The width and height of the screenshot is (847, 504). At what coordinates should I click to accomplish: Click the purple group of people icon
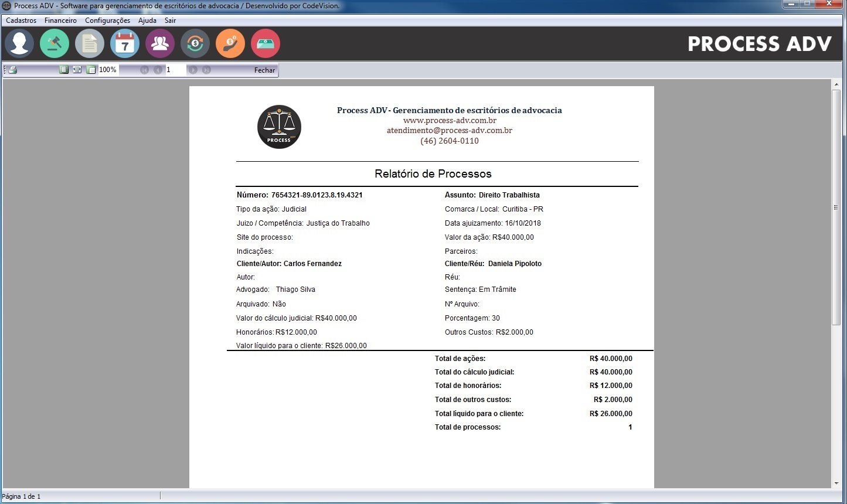pyautogui.click(x=160, y=43)
